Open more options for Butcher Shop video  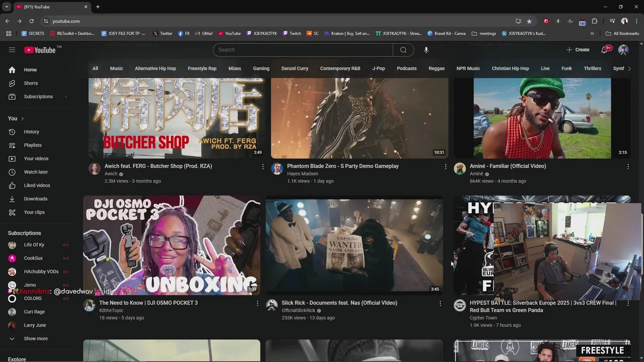click(x=263, y=166)
